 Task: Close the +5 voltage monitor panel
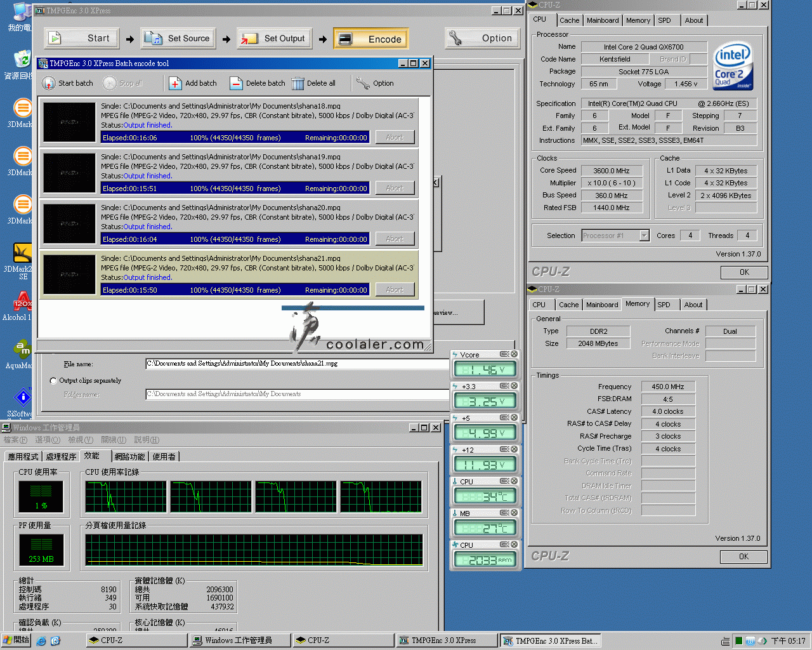tap(514, 418)
